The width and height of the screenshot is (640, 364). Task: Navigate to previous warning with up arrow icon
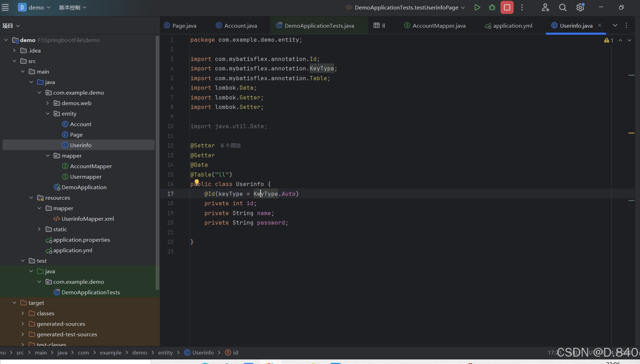point(620,40)
